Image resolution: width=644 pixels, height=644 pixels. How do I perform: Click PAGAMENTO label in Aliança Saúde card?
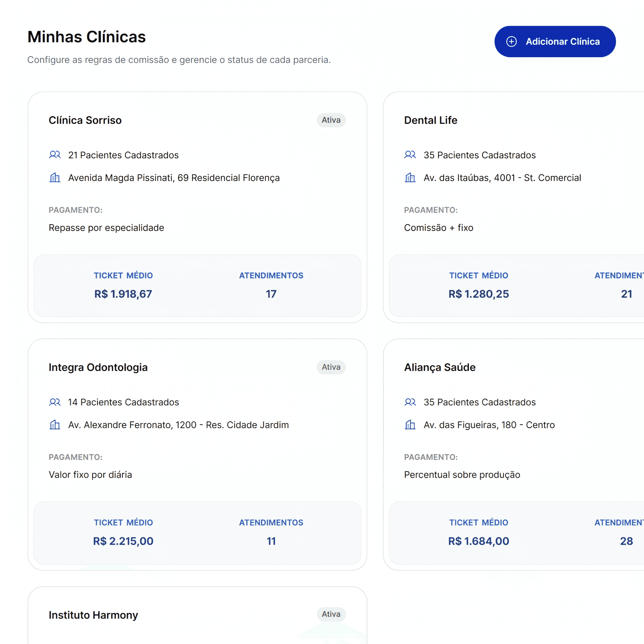coord(431,457)
